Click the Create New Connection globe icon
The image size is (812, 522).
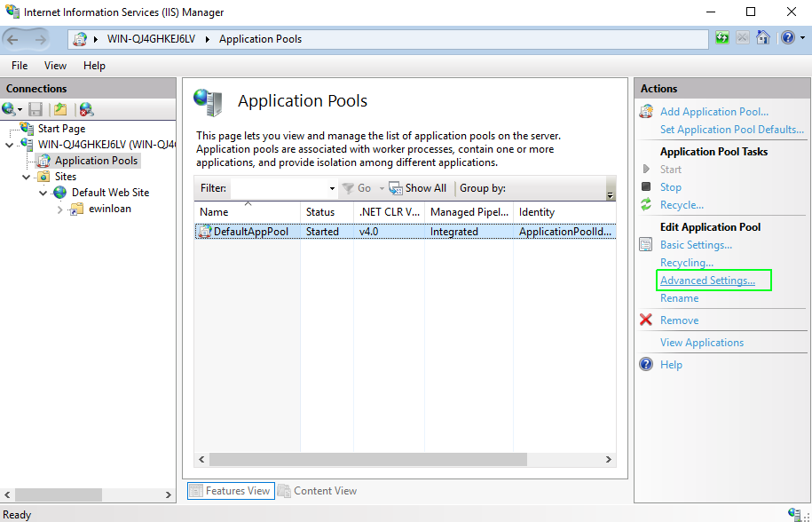point(9,109)
